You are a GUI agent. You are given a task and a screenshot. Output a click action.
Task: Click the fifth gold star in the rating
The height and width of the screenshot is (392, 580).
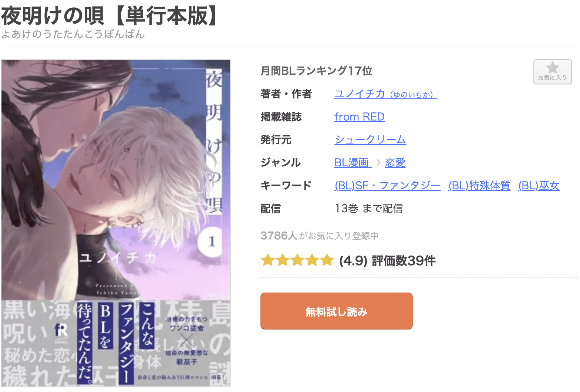point(327,260)
